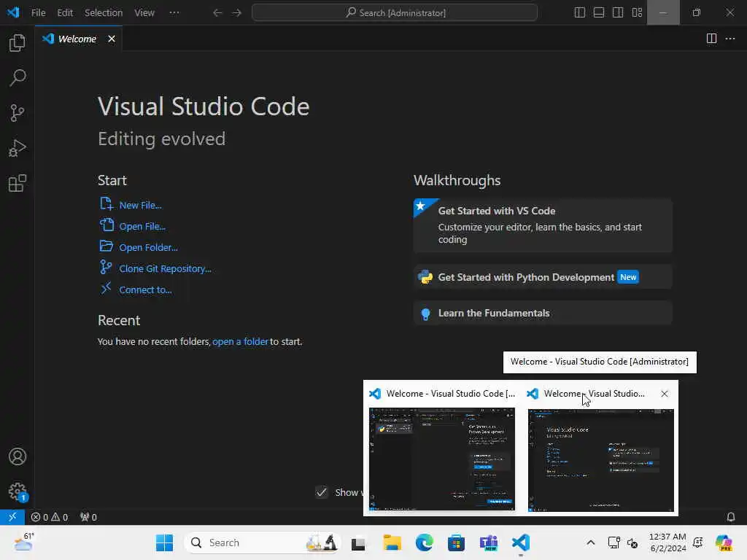
Task: Open the Search view in activity bar
Action: pos(18,77)
